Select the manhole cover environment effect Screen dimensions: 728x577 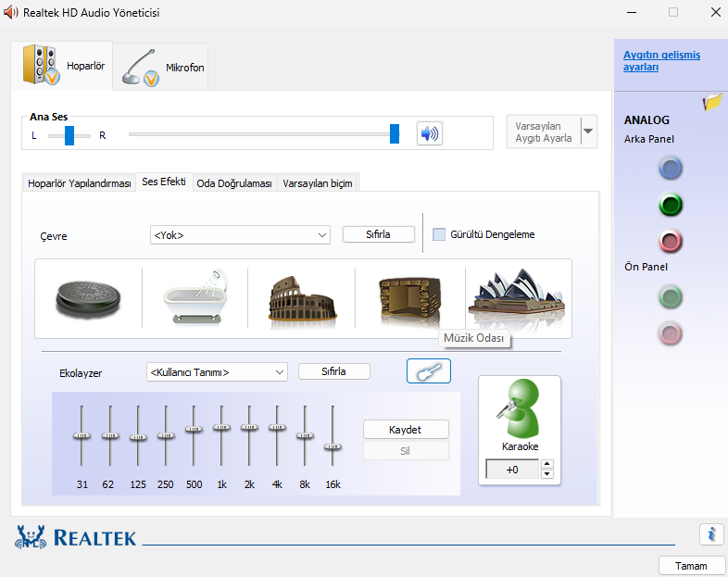[x=88, y=298]
